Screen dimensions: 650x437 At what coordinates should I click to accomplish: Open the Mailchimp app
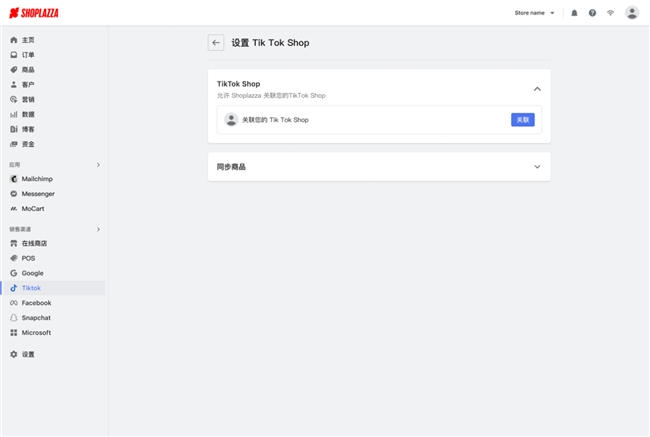(x=37, y=179)
